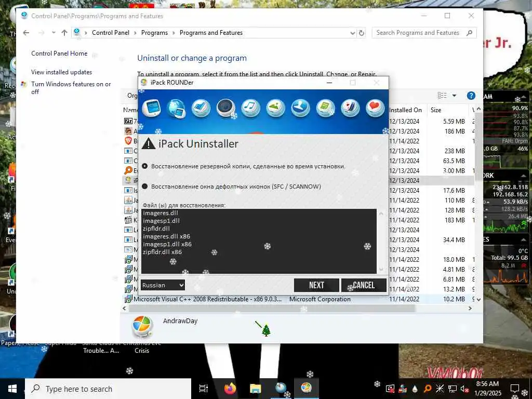Viewport: 532px width, 399px height.
Task: Sort by the Size column header
Action: 436,110
